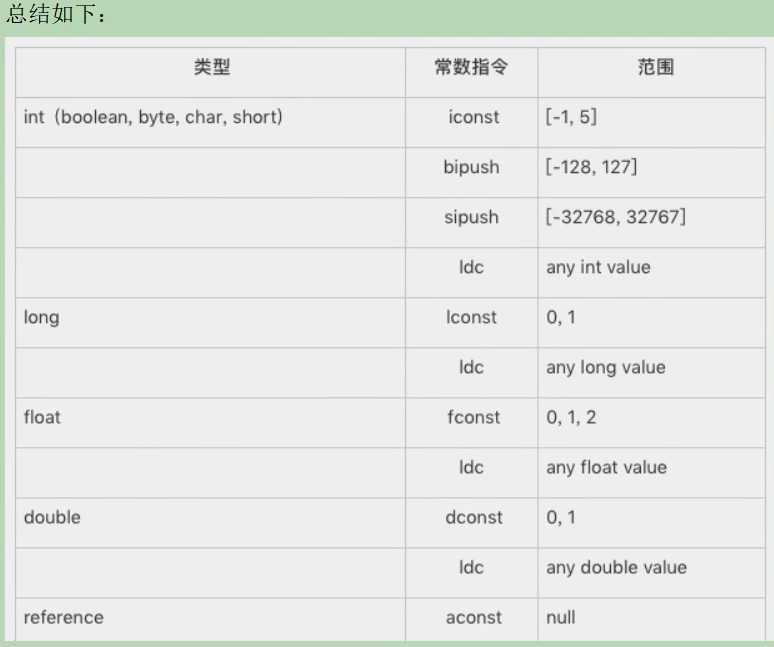Image resolution: width=774 pixels, height=647 pixels.
Task: Select the [-128, 127] range cell
Action: click(652, 173)
